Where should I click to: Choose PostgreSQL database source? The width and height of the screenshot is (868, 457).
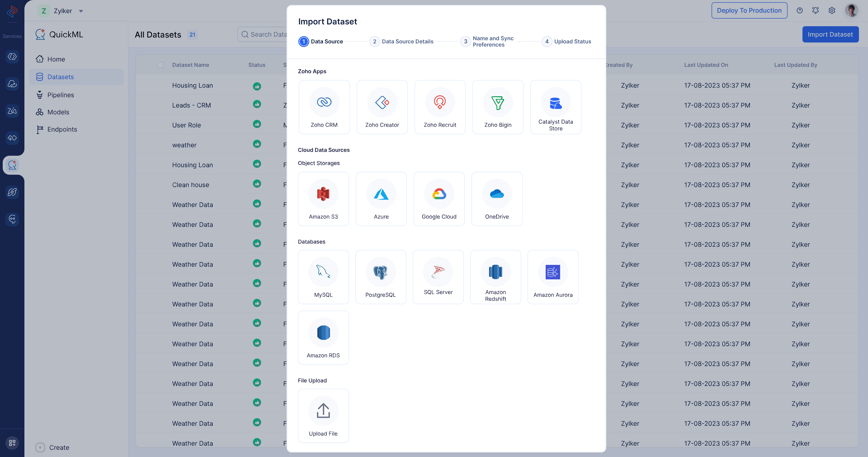point(381,277)
